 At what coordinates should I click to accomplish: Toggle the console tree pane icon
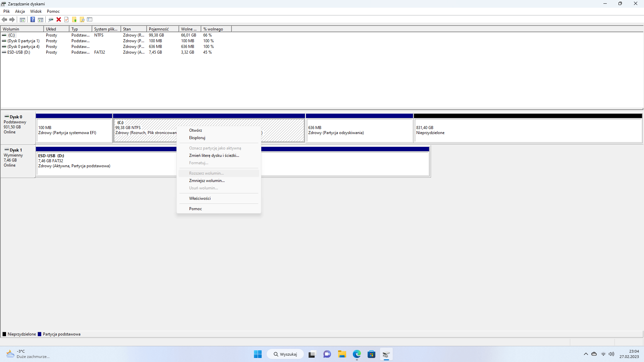22,20
